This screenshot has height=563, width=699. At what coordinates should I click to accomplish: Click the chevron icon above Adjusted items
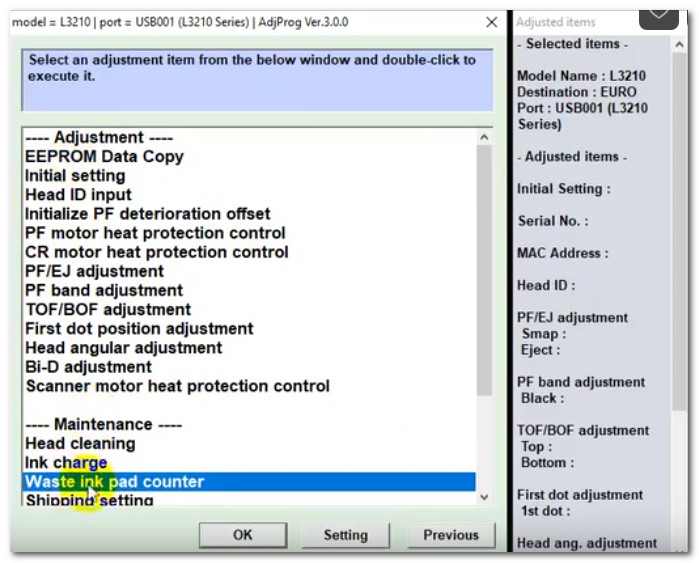point(659,11)
